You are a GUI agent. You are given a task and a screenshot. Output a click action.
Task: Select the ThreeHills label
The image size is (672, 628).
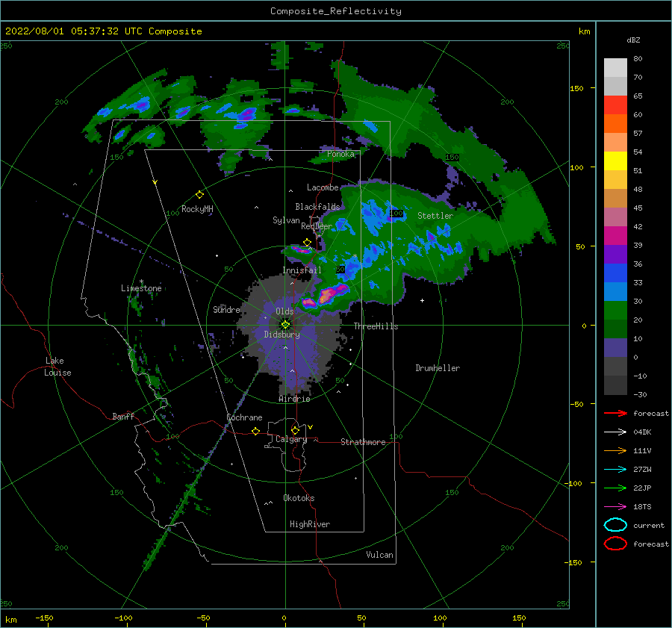click(376, 326)
